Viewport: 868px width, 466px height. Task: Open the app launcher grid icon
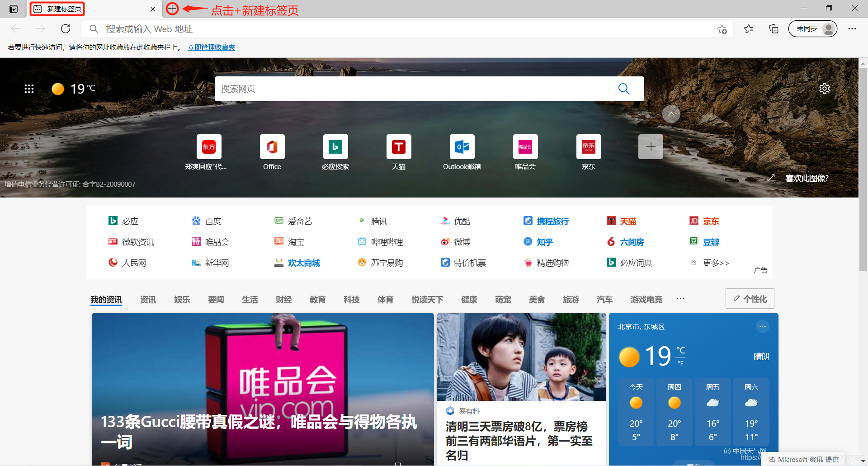[x=29, y=89]
